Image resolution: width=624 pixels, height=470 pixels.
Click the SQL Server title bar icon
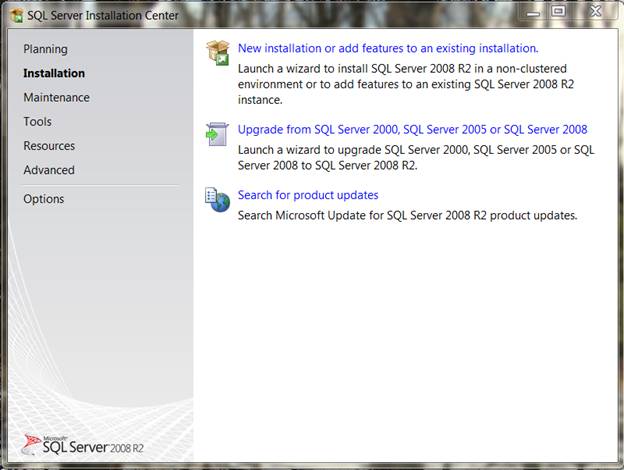point(17,16)
